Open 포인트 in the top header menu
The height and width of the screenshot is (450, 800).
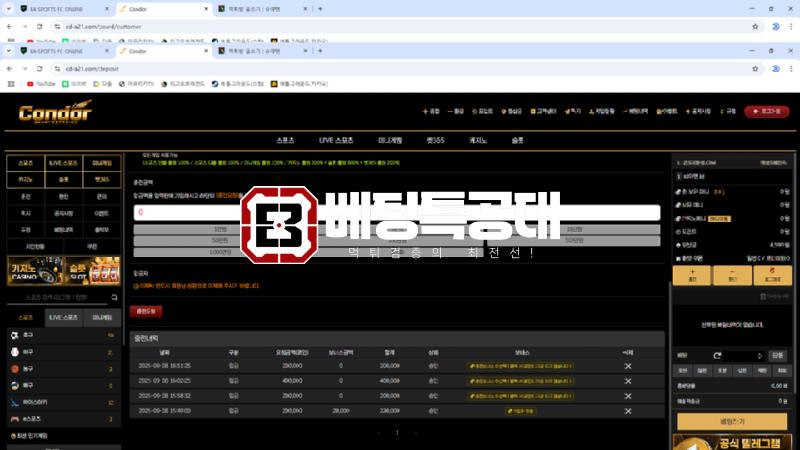coord(483,111)
